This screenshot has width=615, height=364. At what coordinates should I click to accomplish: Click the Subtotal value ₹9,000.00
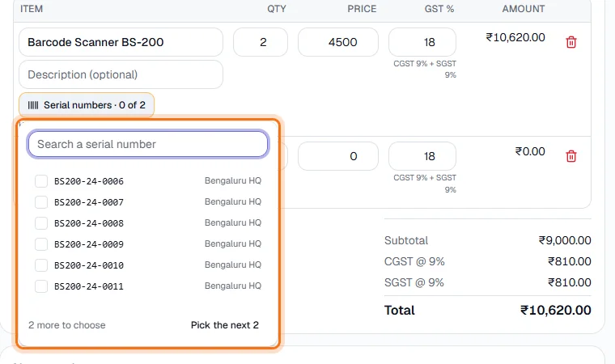tap(565, 240)
